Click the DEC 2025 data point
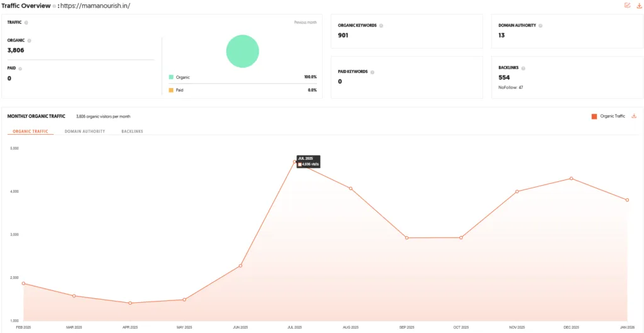Viewport: 644px width, 333px height. [571, 178]
